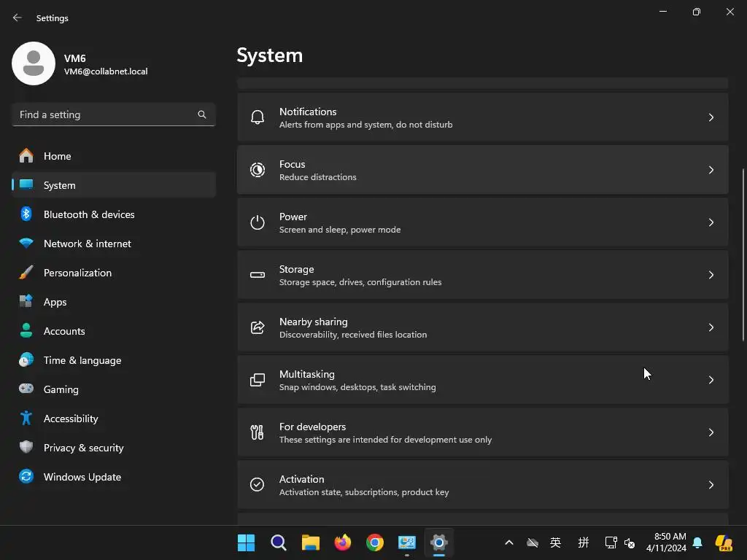Expand Focus settings chevron
This screenshot has width=747, height=560.
point(711,170)
